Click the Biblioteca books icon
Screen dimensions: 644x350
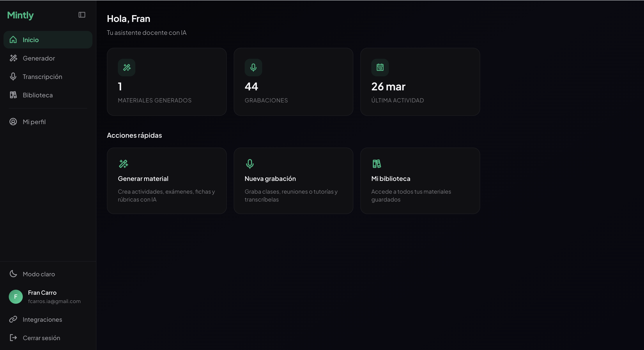click(x=13, y=95)
